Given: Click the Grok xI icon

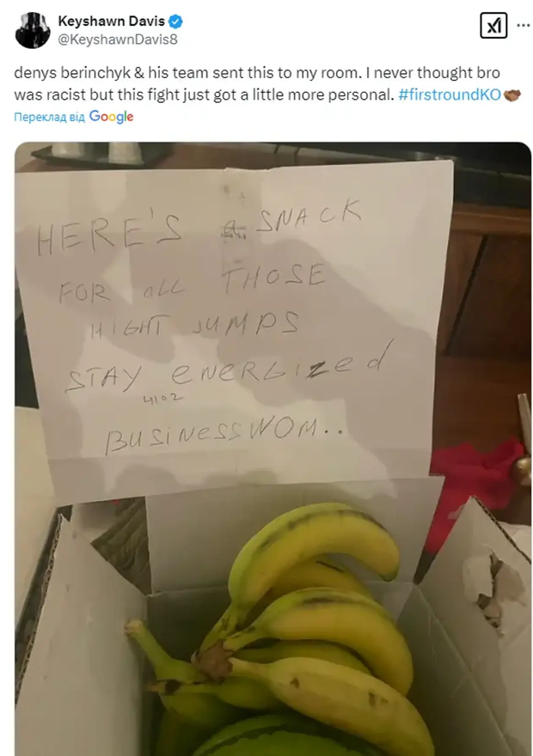Looking at the screenshot, I should tap(493, 26).
